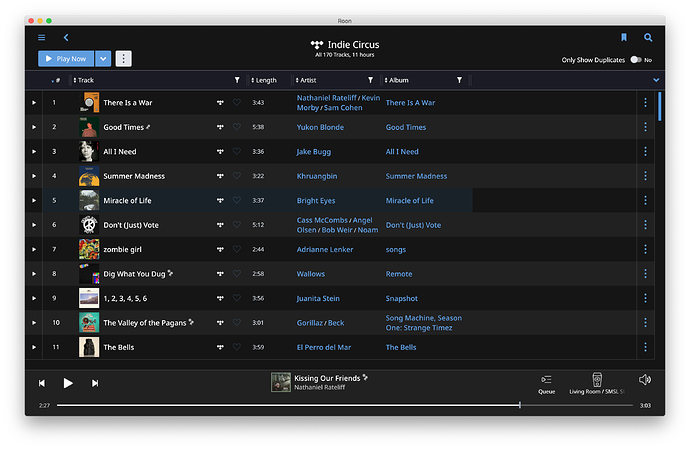Favorite The Valley of the Pagans heart
The height and width of the screenshot is (449, 690).
(x=237, y=323)
